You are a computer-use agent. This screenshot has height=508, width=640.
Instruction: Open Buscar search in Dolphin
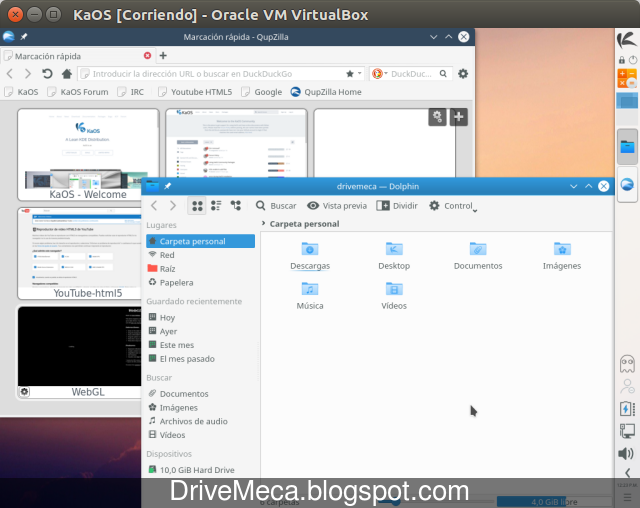[x=276, y=206]
